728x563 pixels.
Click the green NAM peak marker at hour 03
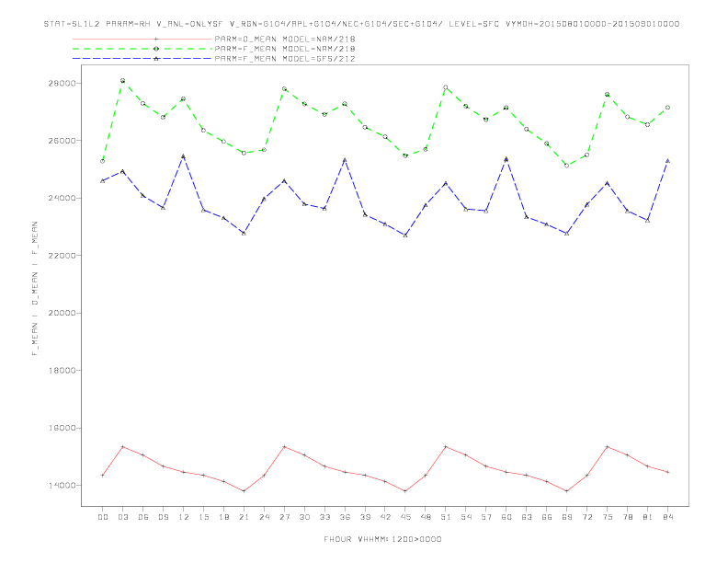(122, 80)
